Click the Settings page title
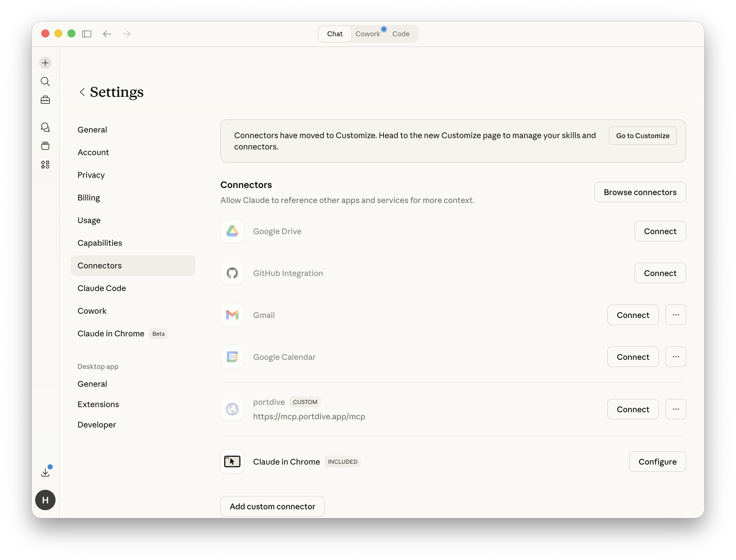The image size is (736, 560). 117,92
